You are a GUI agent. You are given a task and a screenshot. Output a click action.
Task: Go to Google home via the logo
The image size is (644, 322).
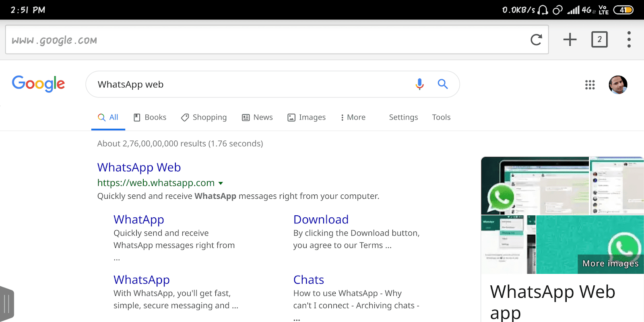38,84
